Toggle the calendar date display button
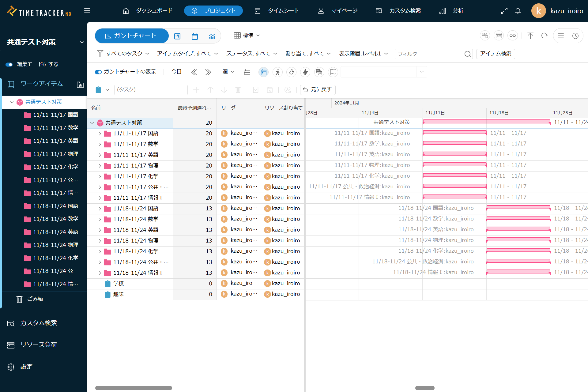This screenshot has width=588, height=392. tap(263, 72)
